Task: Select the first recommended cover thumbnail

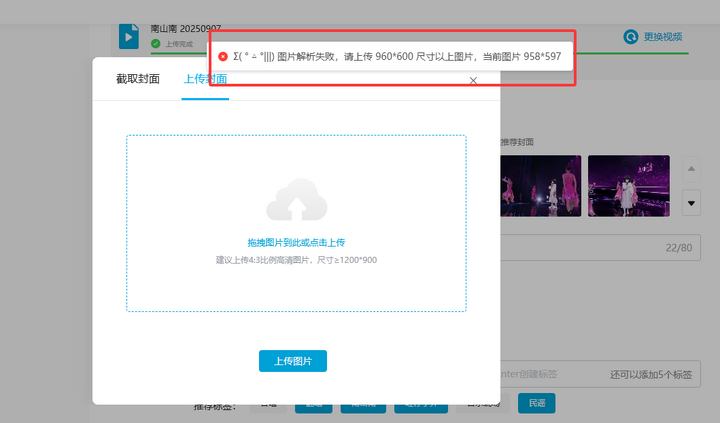Action: click(540, 186)
